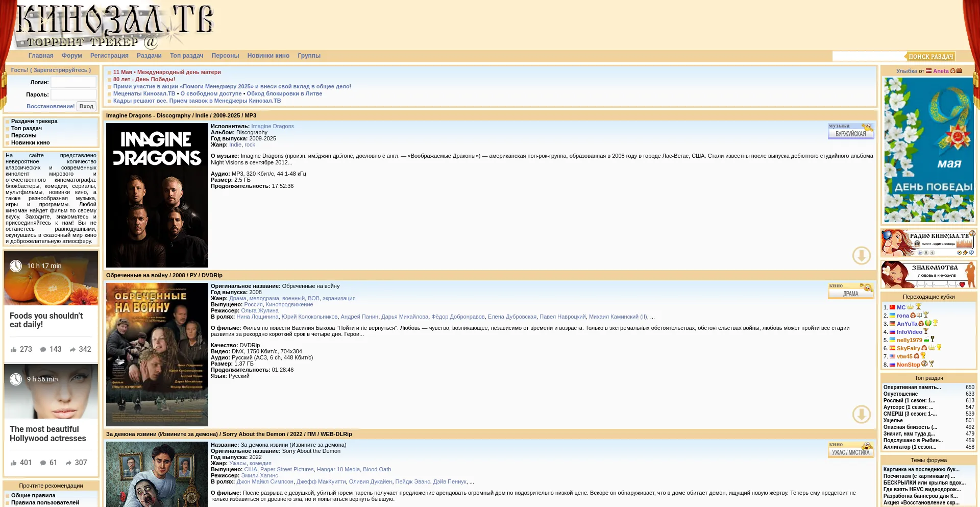Viewport: 980px width, 507px height.
Task: Open the Форум menu item
Action: (x=71, y=56)
